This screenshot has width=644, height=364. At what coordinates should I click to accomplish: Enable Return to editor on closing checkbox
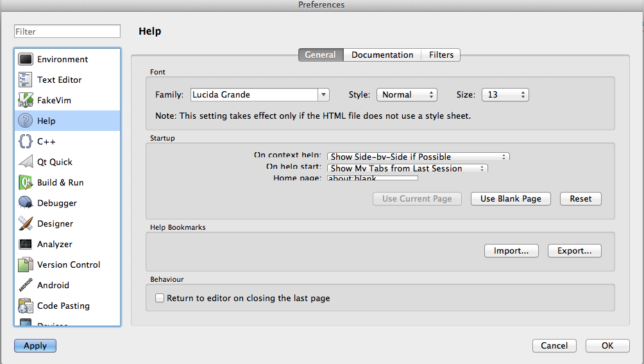(x=160, y=299)
